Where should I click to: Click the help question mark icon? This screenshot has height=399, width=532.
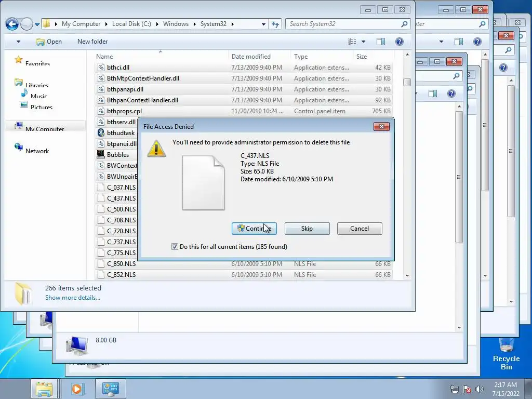point(400,42)
